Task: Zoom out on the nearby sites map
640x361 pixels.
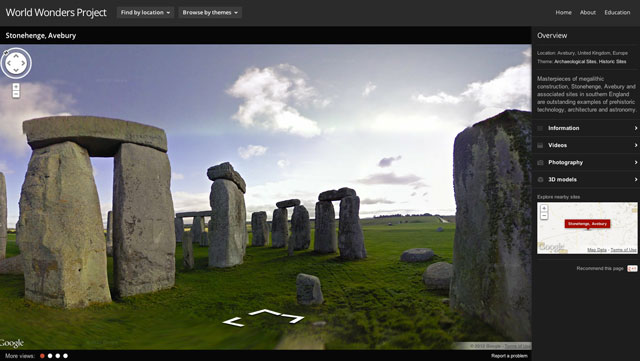Action: pos(544,216)
